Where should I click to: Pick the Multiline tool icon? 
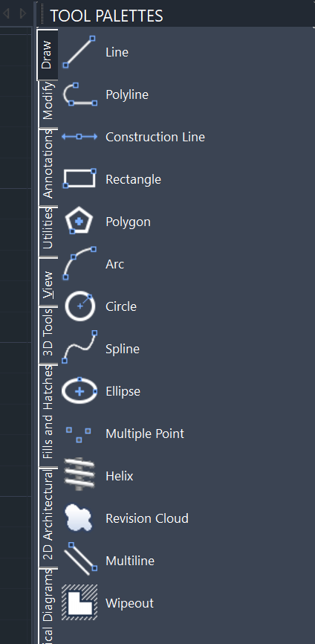pyautogui.click(x=79, y=558)
